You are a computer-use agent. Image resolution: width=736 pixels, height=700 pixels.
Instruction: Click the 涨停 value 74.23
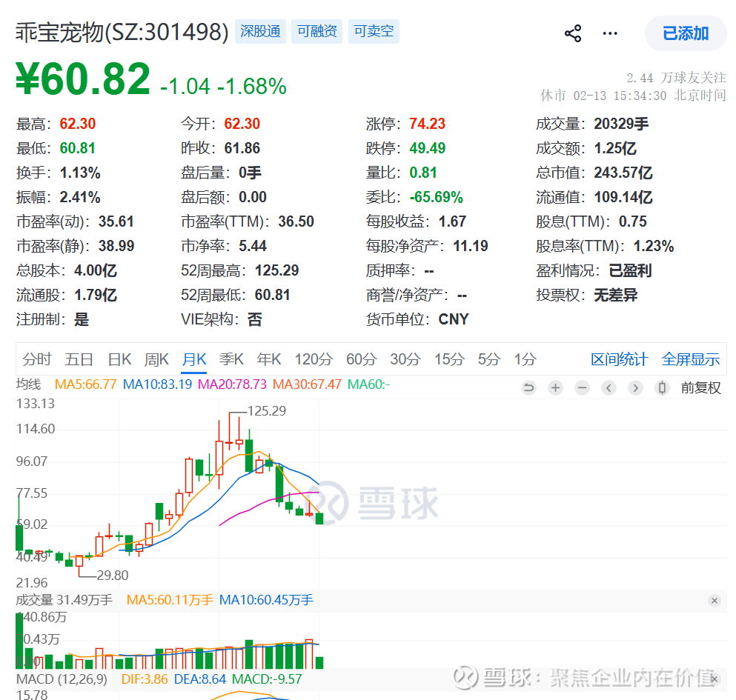(427, 124)
